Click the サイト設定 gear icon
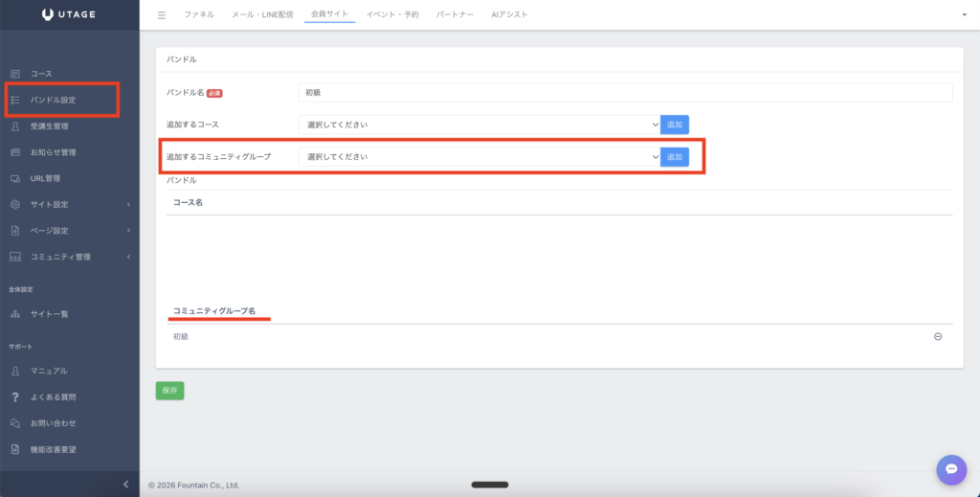This screenshot has width=980, height=497. click(15, 204)
